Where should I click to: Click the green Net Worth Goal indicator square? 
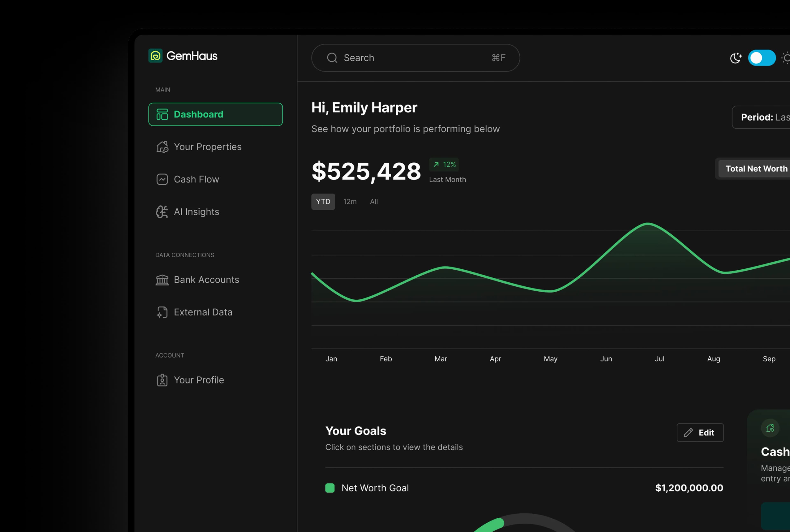point(330,488)
